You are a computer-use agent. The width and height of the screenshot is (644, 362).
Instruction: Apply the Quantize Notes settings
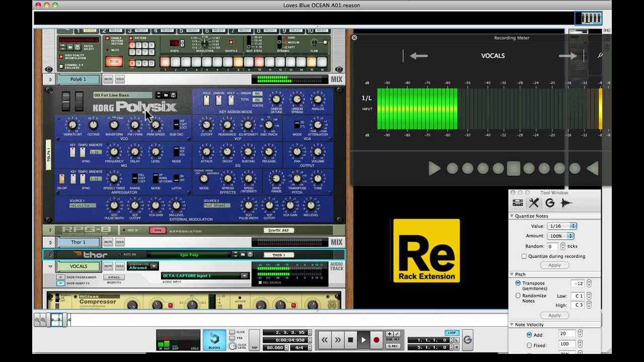tap(554, 265)
